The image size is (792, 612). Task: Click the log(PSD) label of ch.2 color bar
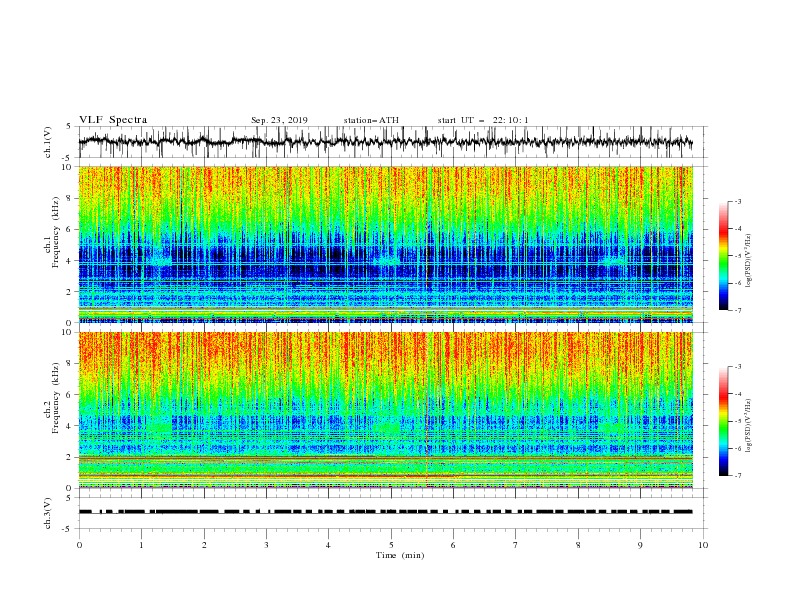pyautogui.click(x=749, y=426)
